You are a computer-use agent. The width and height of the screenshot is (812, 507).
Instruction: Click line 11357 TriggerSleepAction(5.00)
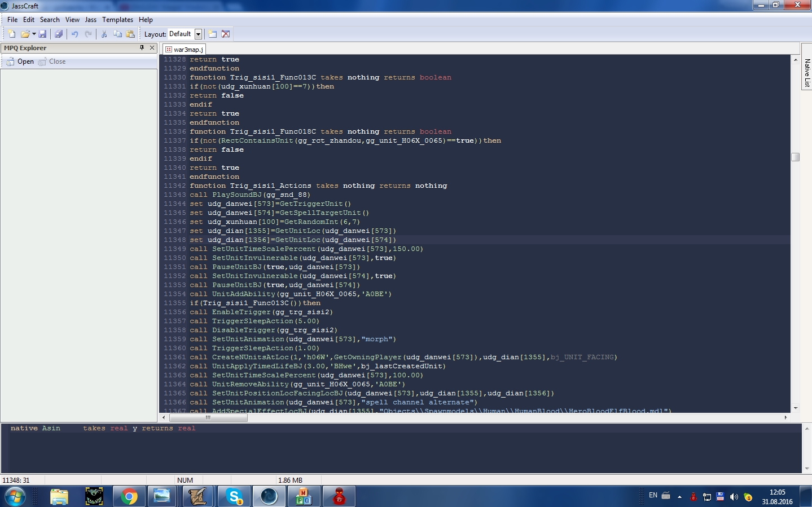pos(254,321)
